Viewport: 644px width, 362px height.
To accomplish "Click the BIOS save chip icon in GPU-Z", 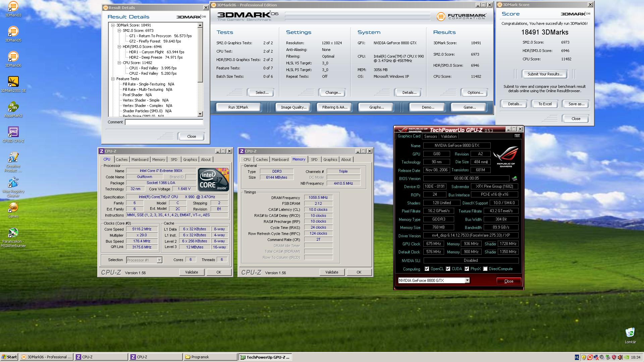I will [514, 178].
